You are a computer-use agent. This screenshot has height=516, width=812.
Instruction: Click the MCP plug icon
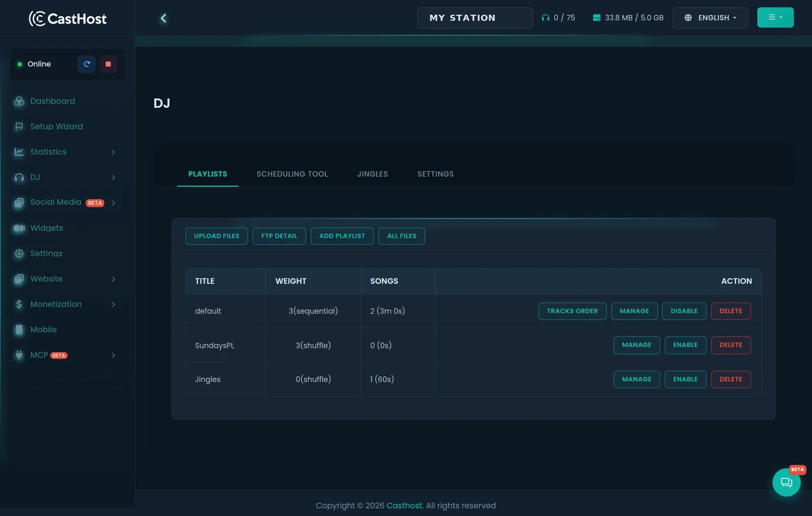pos(19,355)
